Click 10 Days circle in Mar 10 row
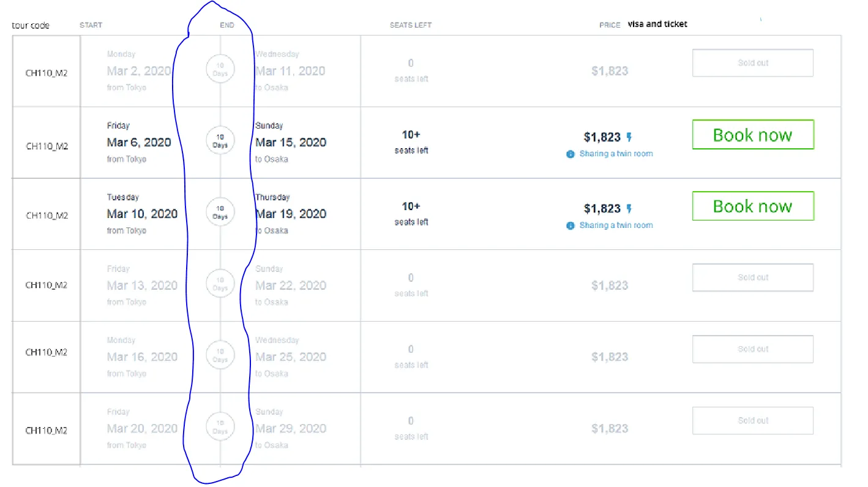868x487 pixels. click(220, 213)
